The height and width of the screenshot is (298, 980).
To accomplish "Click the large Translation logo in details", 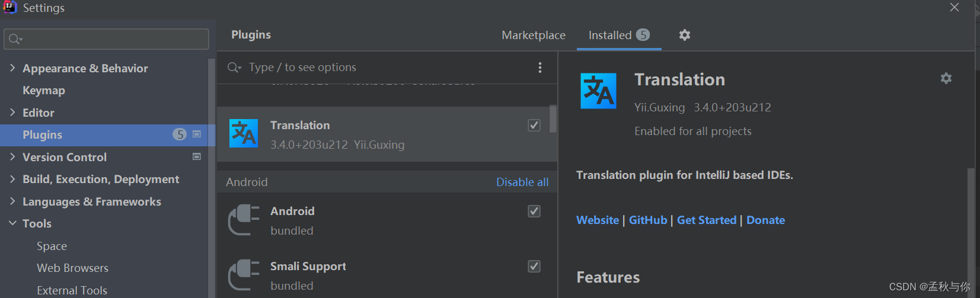I will pos(598,91).
